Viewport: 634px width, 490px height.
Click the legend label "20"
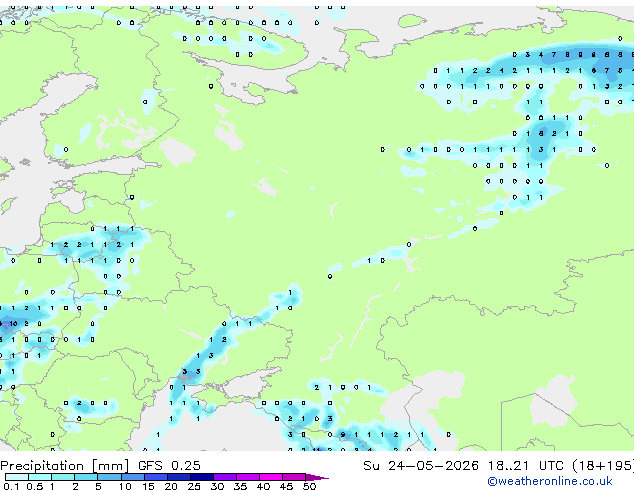[x=171, y=486]
